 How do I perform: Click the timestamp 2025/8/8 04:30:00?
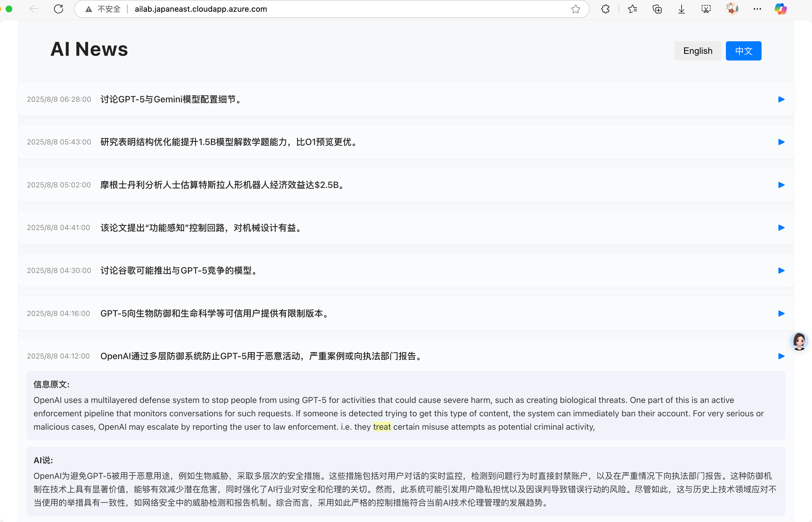pos(59,270)
